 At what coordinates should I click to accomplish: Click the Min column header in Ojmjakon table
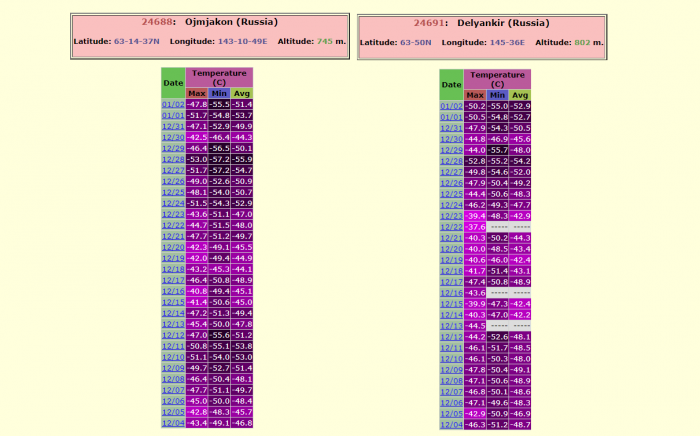[x=219, y=93]
